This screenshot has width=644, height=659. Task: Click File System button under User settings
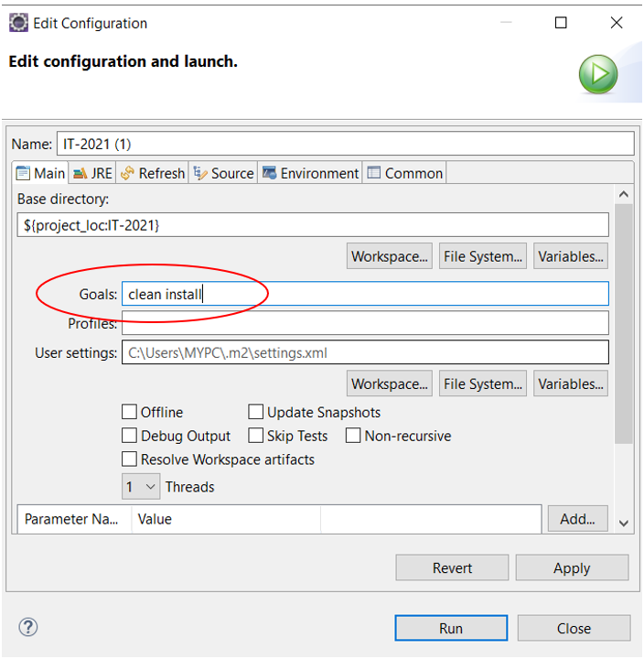click(x=483, y=384)
